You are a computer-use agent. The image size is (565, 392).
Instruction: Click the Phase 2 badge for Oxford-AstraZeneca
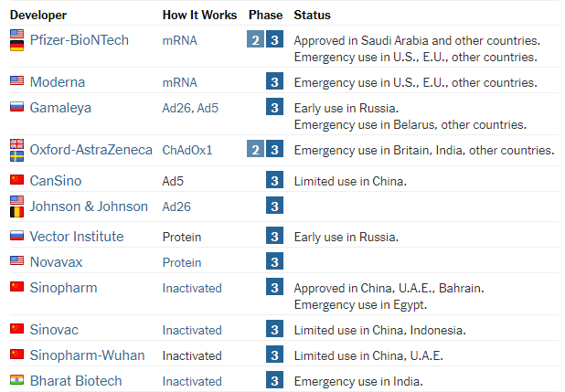(x=255, y=149)
